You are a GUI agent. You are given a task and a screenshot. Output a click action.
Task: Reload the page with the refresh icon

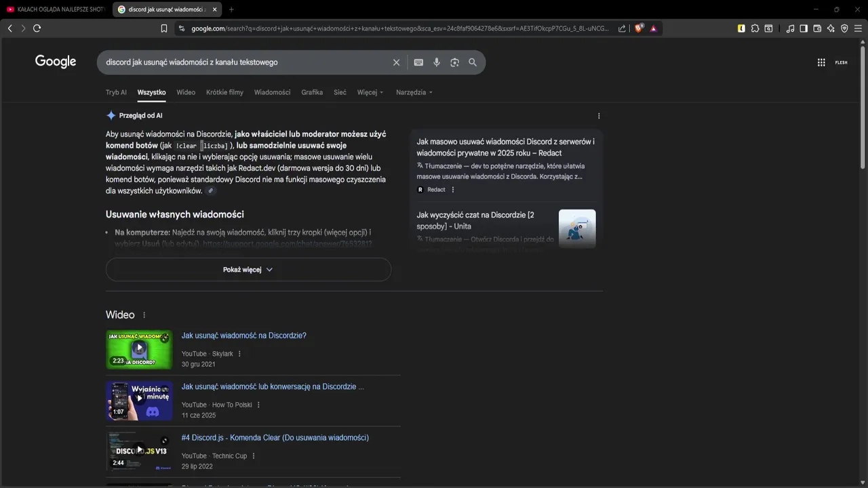[37, 28]
